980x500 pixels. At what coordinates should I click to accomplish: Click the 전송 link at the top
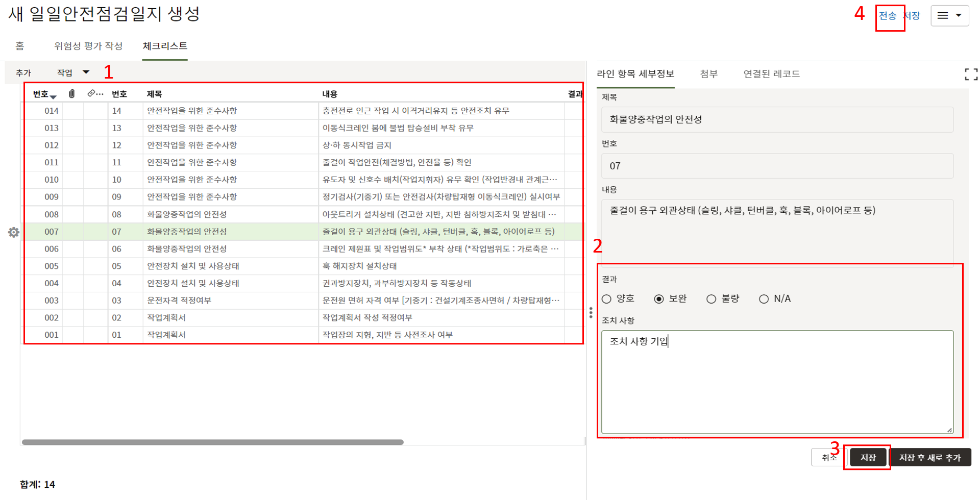click(888, 16)
